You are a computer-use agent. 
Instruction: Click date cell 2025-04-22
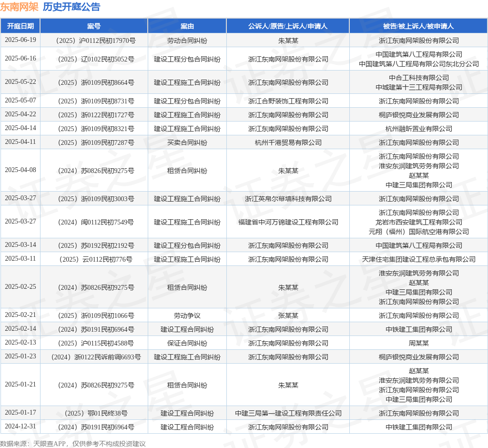20,114
